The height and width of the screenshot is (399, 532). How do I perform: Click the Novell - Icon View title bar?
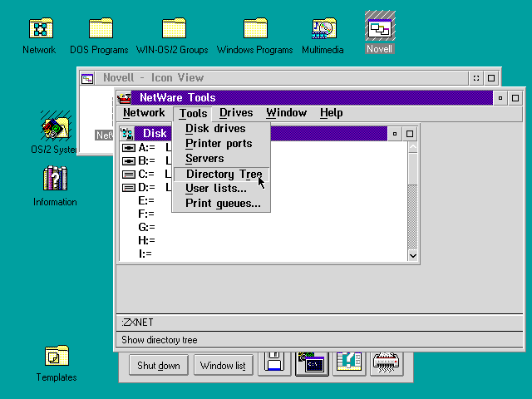pyautogui.click(x=281, y=78)
